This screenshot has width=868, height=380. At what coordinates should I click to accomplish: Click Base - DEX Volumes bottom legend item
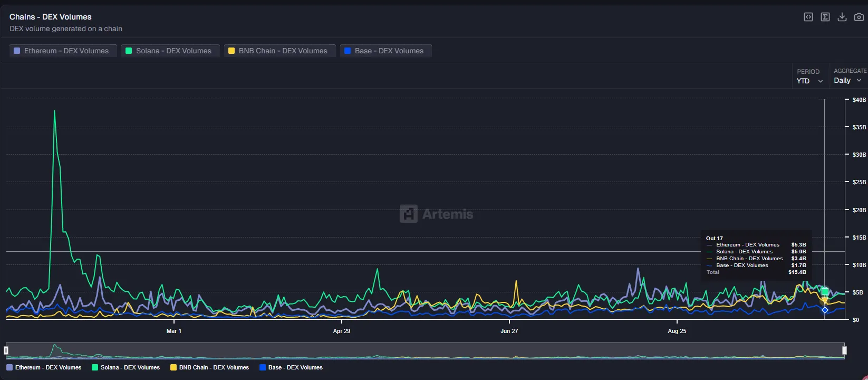click(x=291, y=367)
